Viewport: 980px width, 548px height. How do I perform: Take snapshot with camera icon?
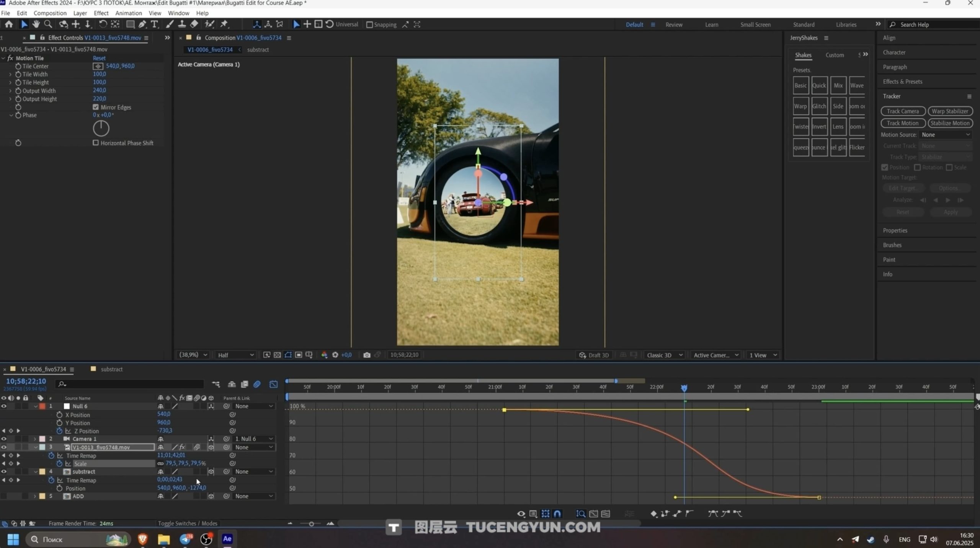[366, 355]
